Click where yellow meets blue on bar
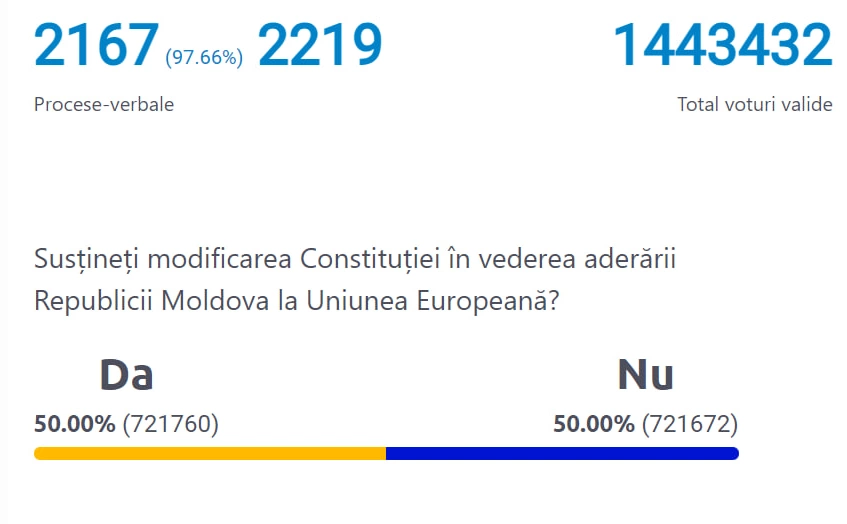This screenshot has height=524, width=847. coord(386,454)
